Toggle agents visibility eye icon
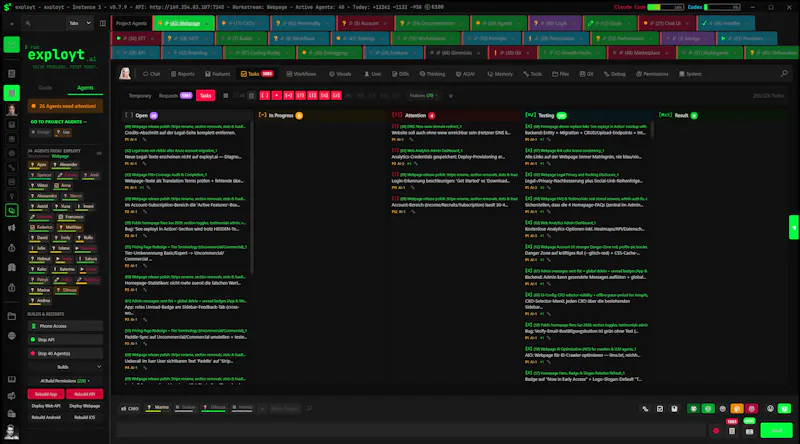This screenshot has width=800, height=444. (x=99, y=153)
